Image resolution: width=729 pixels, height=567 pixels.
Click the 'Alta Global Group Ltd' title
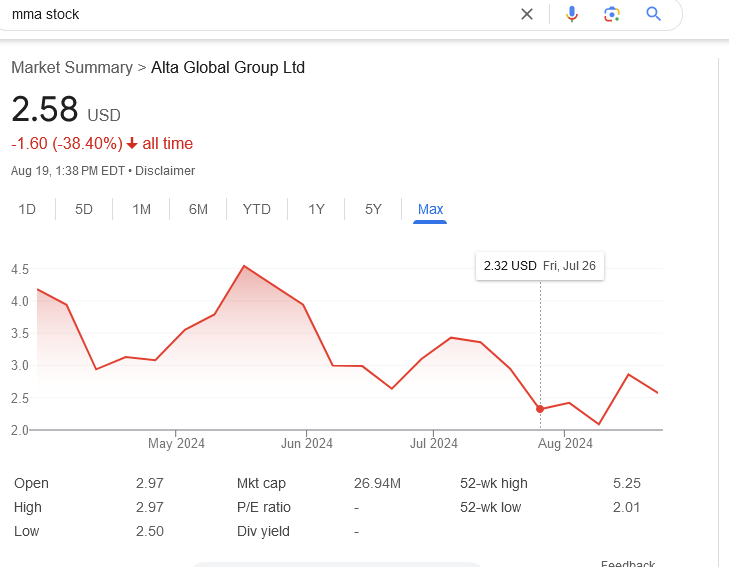228,67
